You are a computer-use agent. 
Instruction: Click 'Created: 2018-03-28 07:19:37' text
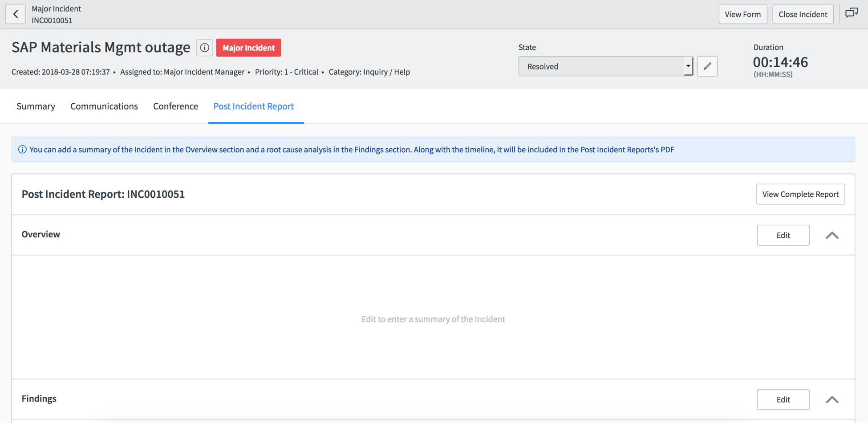61,72
